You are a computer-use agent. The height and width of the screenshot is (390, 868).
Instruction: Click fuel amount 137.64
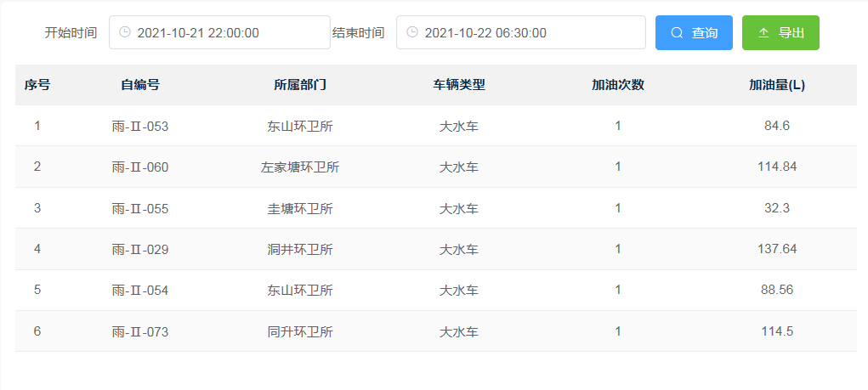click(777, 250)
